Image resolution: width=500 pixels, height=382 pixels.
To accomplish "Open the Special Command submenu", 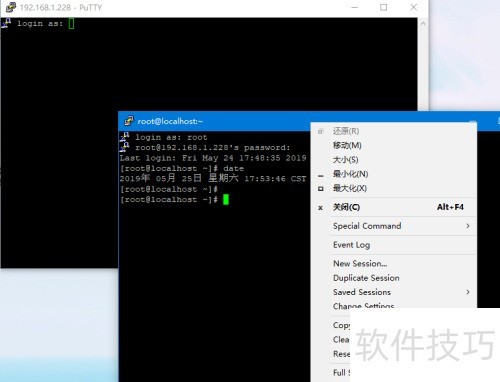I will (394, 226).
